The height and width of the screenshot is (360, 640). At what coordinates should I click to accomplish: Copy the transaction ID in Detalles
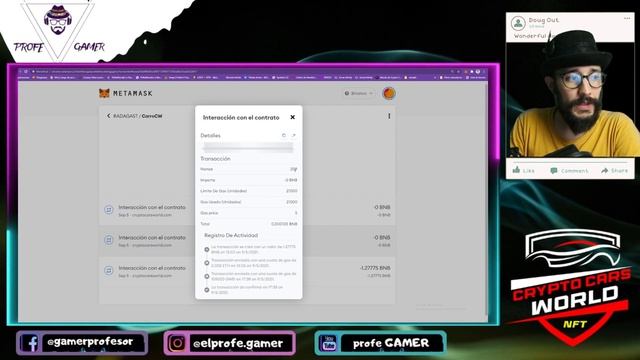(284, 135)
